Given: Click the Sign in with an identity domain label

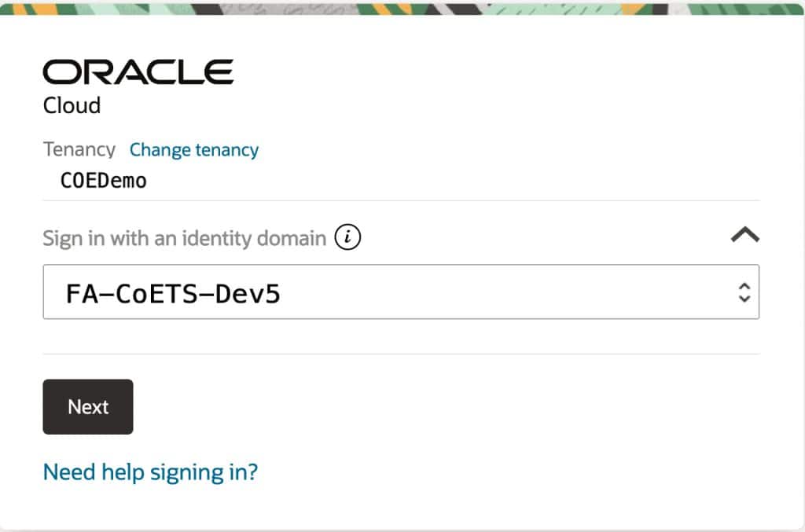Looking at the screenshot, I should point(184,237).
